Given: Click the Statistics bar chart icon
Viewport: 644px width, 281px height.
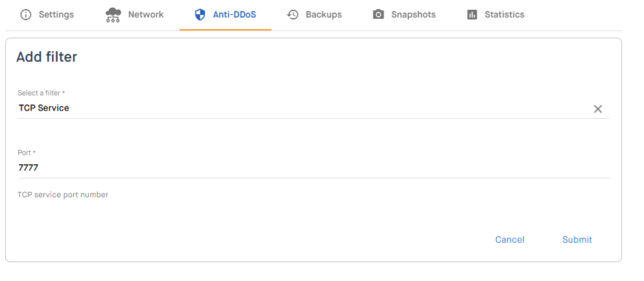Looking at the screenshot, I should pos(472,14).
